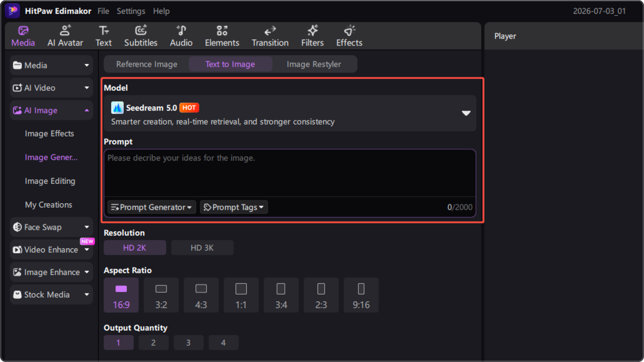Switch to the Reference Image tab
Viewport: 644px width, 362px height.
tap(147, 64)
